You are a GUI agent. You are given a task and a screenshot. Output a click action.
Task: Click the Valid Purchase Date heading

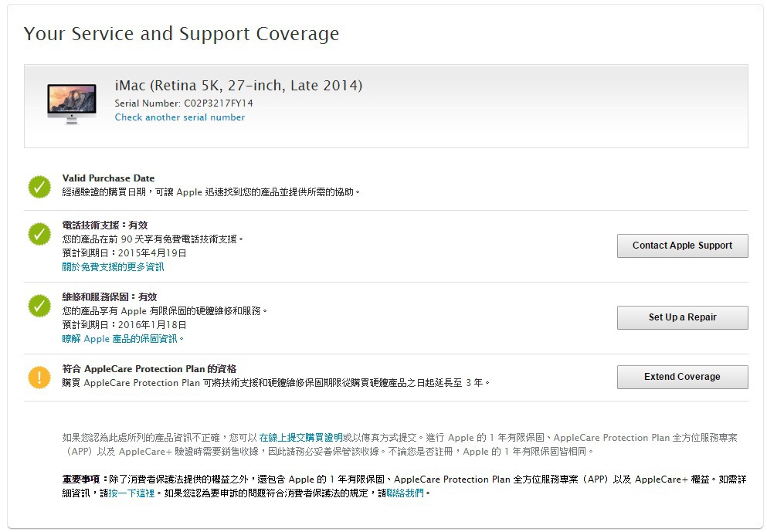click(x=108, y=178)
